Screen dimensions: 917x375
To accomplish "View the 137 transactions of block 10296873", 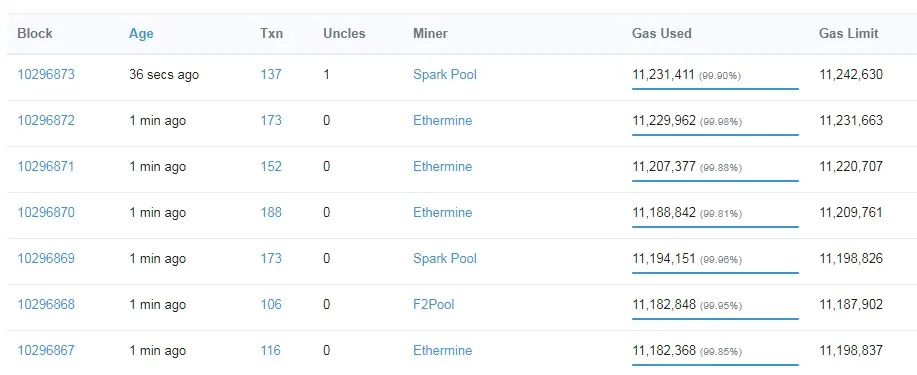I will [271, 74].
